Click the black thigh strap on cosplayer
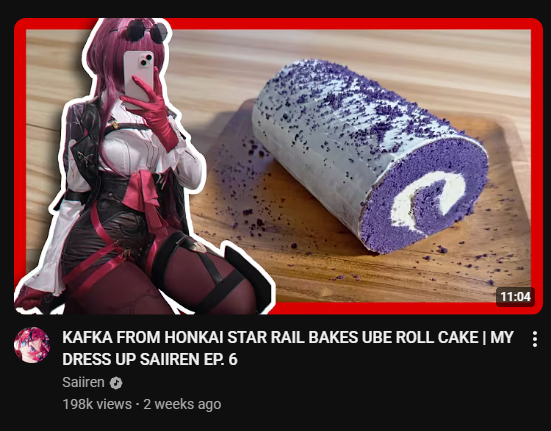The width and height of the screenshot is (551, 431). 221,285
